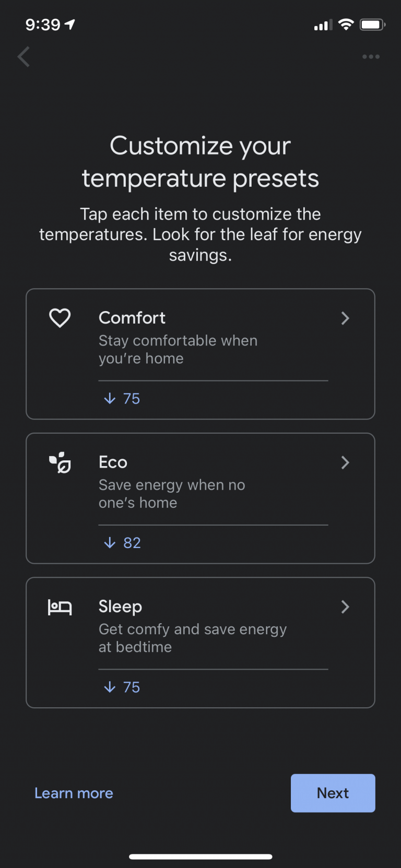This screenshot has width=401, height=868.
Task: Select the 75 temperature under Comfort
Action: click(132, 398)
